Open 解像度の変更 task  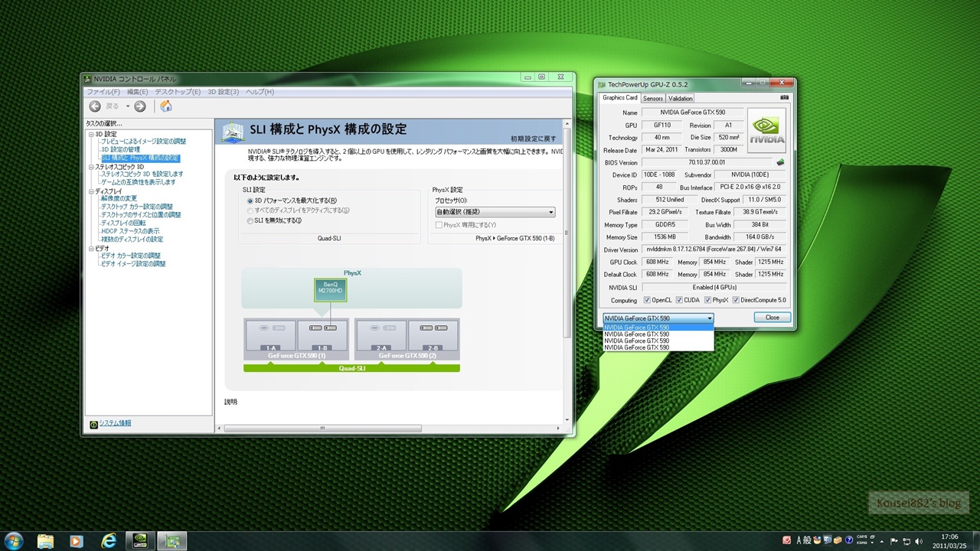coord(119,198)
